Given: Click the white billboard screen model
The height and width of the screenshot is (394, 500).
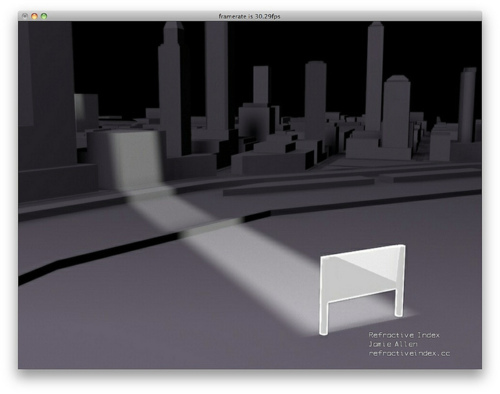Looking at the screenshot, I should [x=362, y=289].
